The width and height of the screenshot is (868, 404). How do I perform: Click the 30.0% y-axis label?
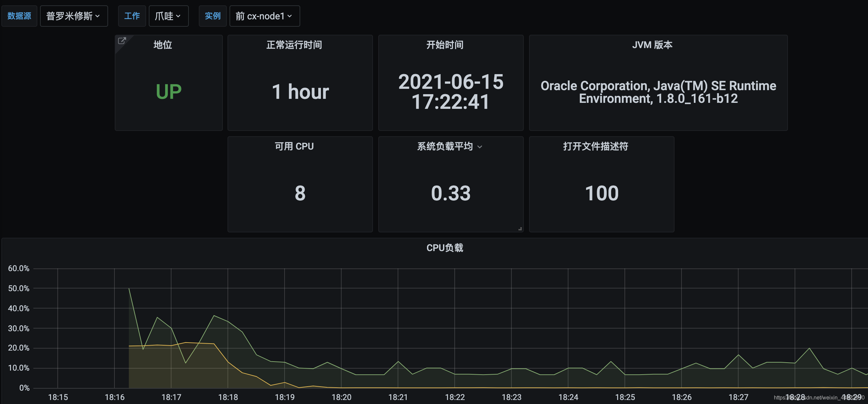point(19,328)
